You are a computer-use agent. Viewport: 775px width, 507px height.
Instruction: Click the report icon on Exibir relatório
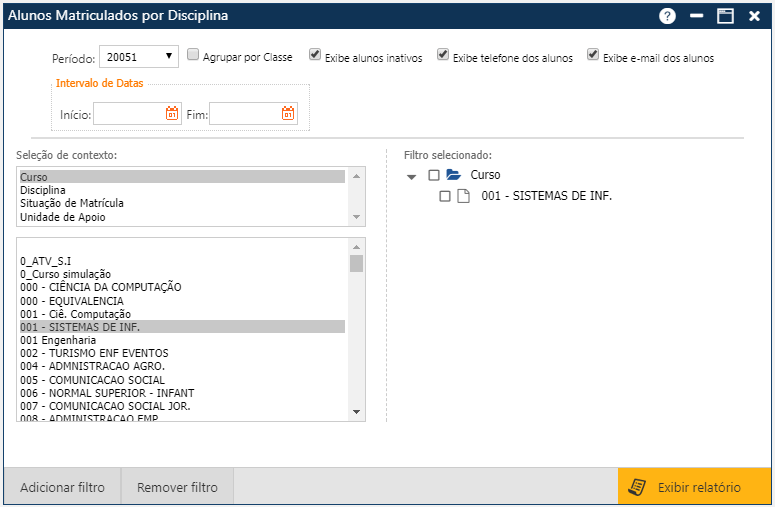pyautogui.click(x=636, y=487)
